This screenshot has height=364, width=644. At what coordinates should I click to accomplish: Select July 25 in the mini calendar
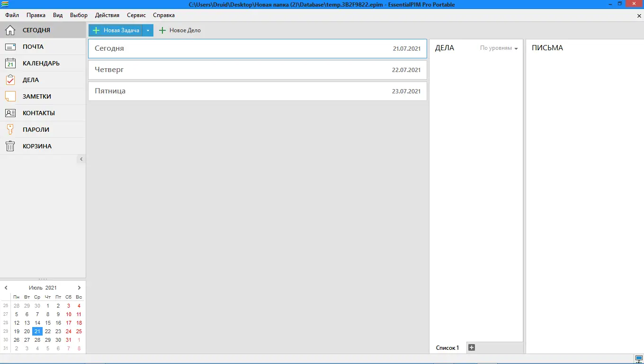click(79, 331)
